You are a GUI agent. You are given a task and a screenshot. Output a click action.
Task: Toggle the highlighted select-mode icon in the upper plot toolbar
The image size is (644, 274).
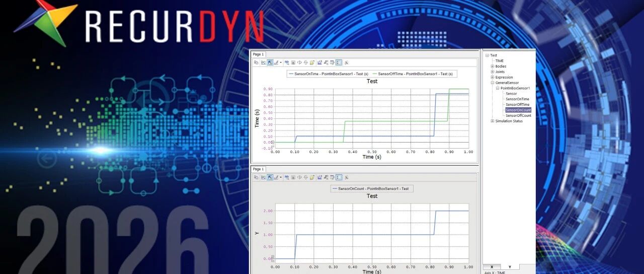click(270, 62)
